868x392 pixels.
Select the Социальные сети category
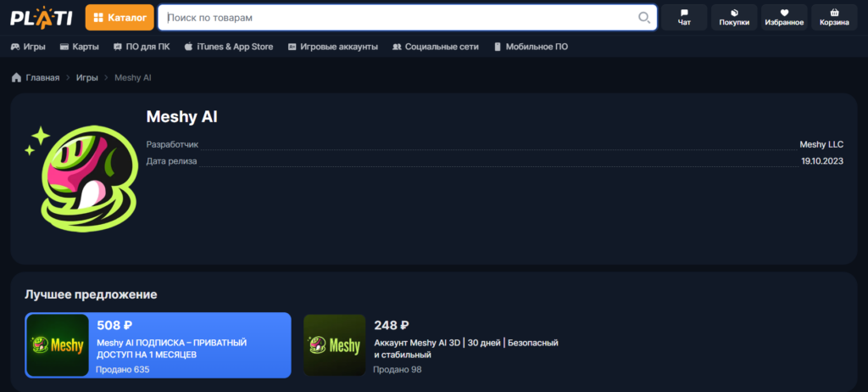coord(435,47)
